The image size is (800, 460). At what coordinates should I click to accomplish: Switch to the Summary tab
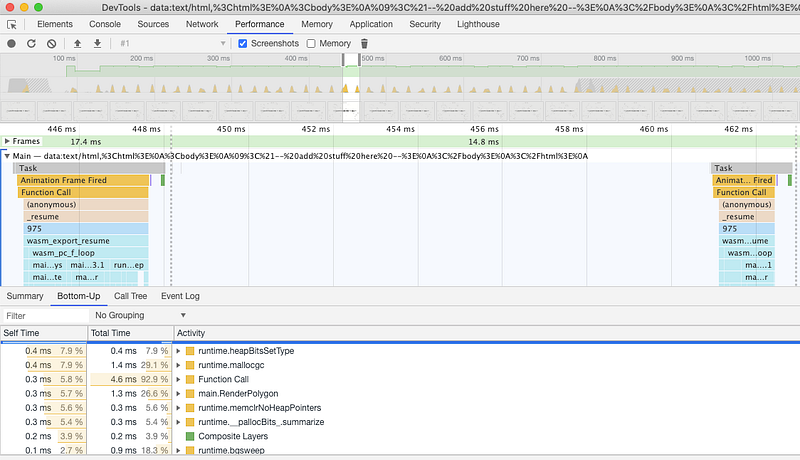tap(25, 296)
